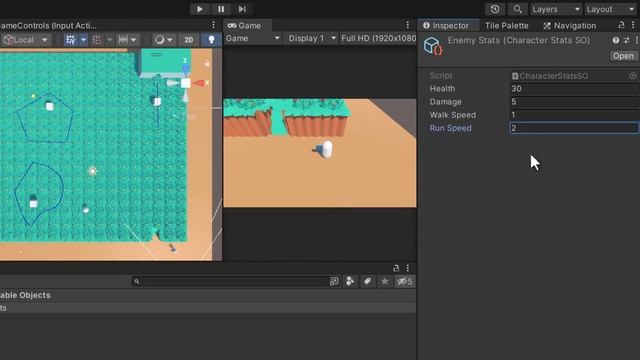The width and height of the screenshot is (640, 360).
Task: Open the Search by Label tag icon
Action: point(367,281)
